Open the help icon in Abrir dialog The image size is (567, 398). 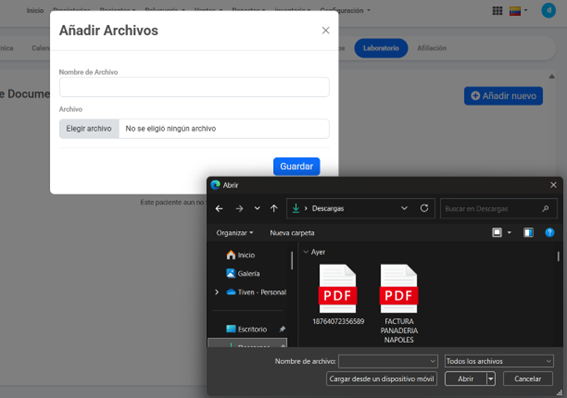pyautogui.click(x=549, y=232)
